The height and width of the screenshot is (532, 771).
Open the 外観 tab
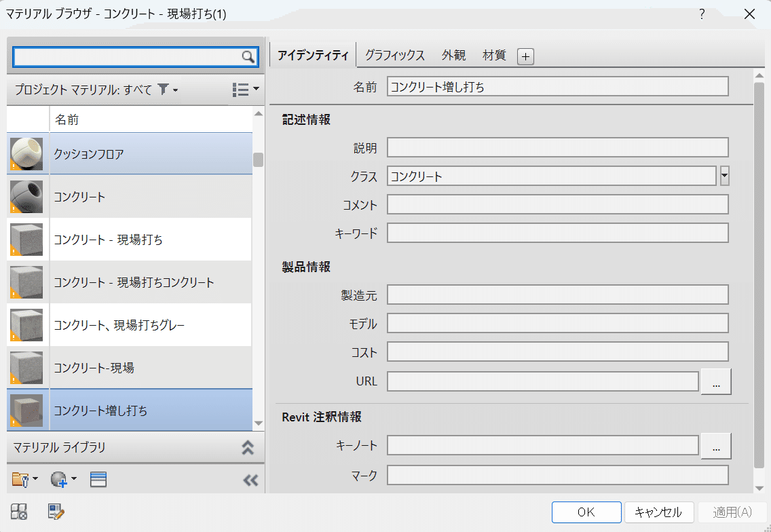tap(453, 56)
